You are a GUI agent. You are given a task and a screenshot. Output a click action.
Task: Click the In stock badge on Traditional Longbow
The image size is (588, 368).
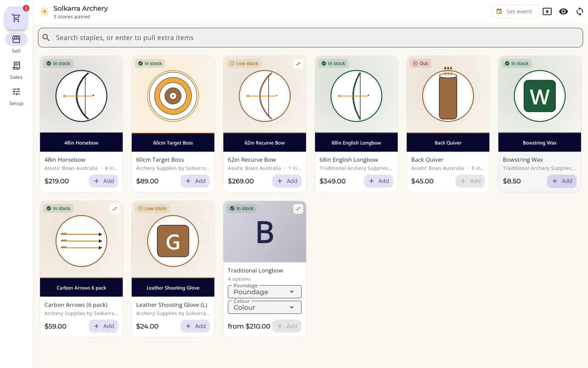coord(242,208)
